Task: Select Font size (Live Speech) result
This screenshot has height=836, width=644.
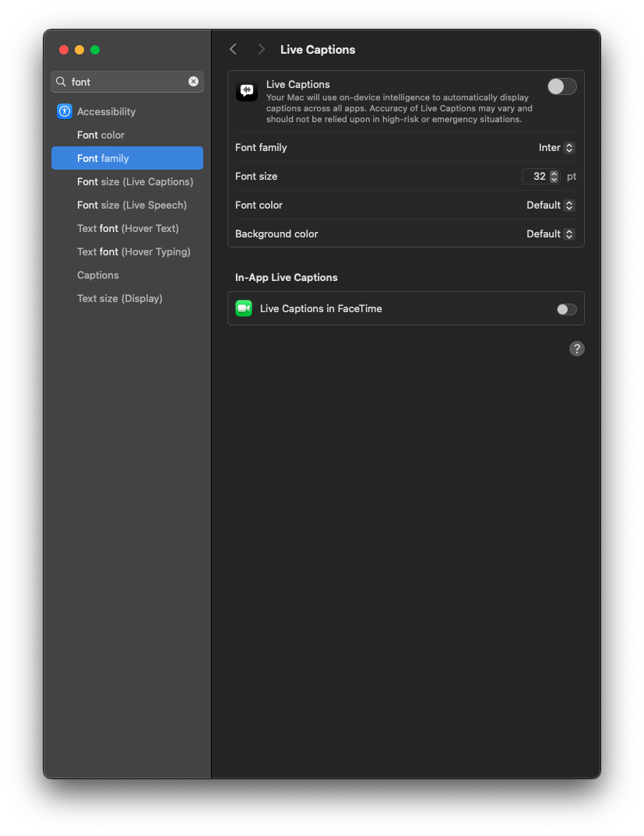Action: coord(132,205)
